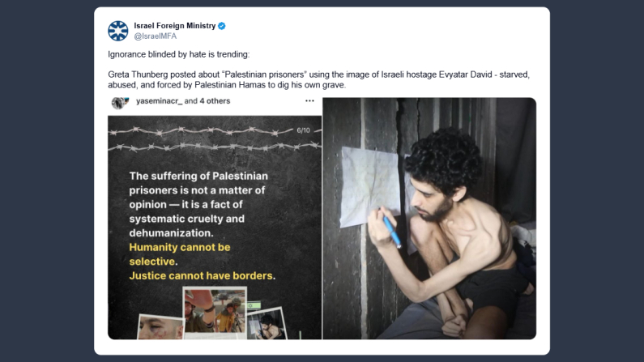Click the Israel Foreign Ministry profile avatar
Screen dimensions: 644x362
pos(118,31)
